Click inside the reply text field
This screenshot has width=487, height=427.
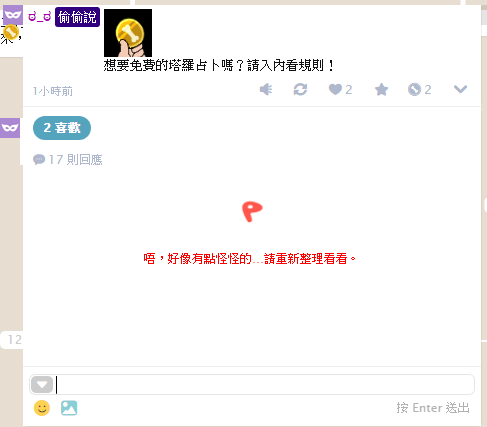pos(265,385)
